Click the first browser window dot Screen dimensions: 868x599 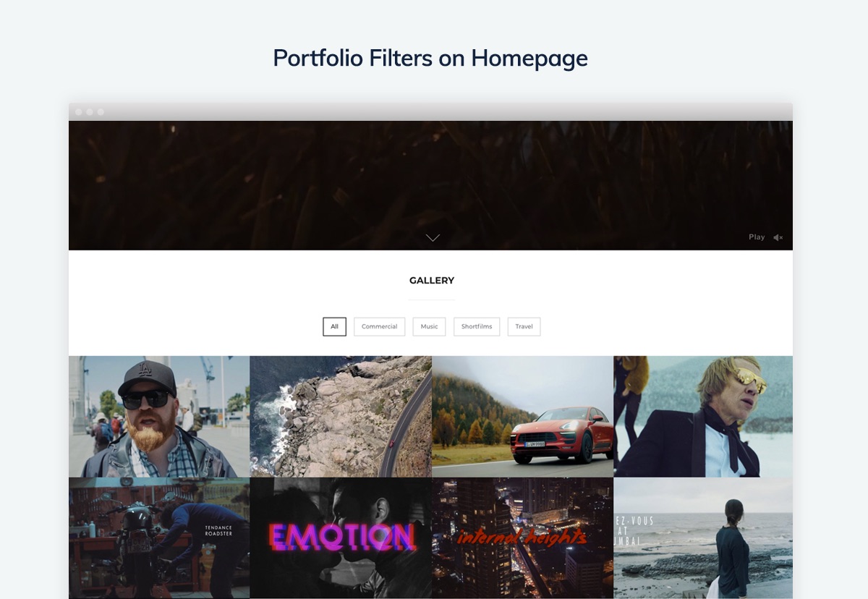(78, 112)
